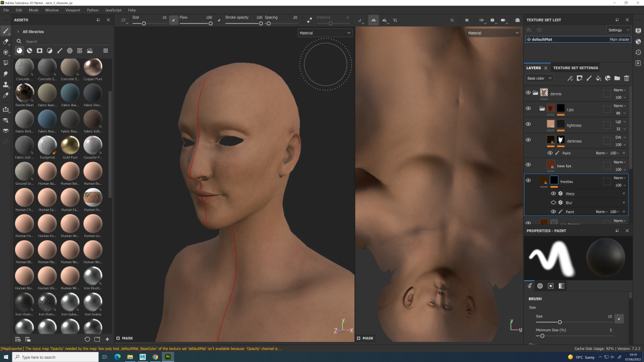The image size is (644, 362).
Task: Open blend mode dropdown for dermis layer
Action: pyautogui.click(x=619, y=90)
